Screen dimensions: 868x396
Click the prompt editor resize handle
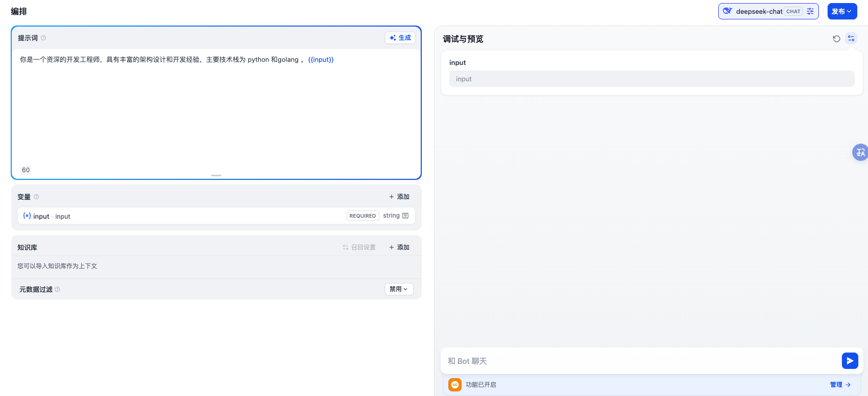tap(216, 175)
